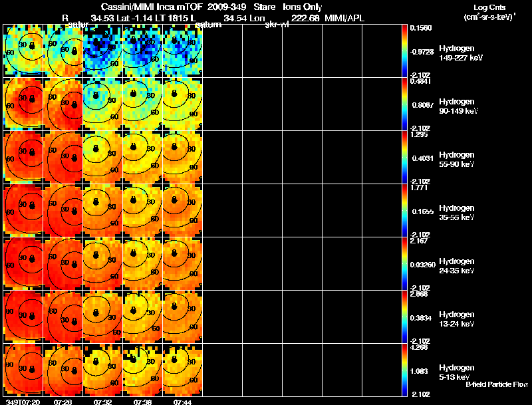Screen dimensions: 532x405
Task: Click the '1.083' color scale value
Action: [419, 371]
